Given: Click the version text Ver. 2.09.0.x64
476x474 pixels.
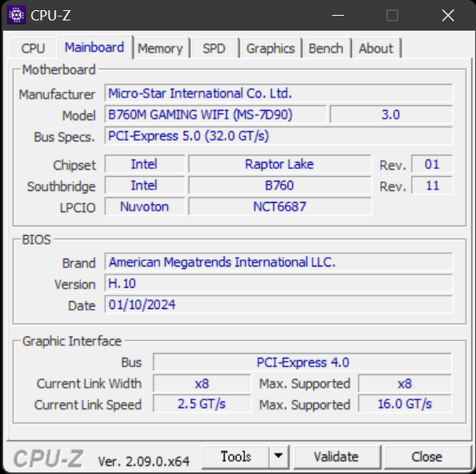Looking at the screenshot, I should coord(144,461).
